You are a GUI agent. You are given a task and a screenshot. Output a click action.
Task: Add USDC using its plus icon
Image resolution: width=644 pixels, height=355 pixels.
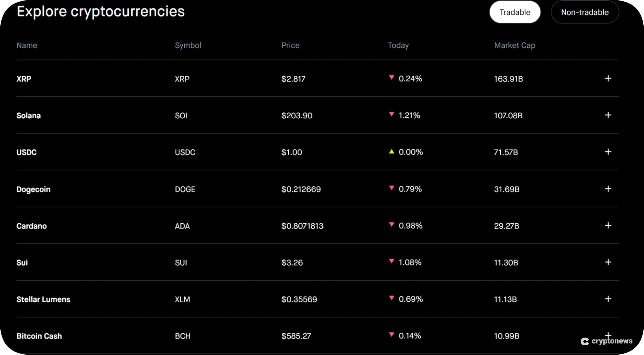(x=608, y=152)
